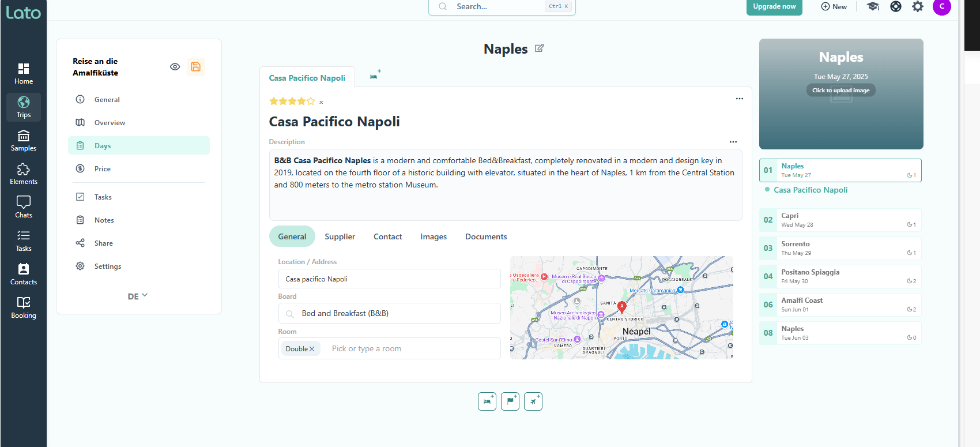Viewport: 980px width, 447px height.
Task: Switch to the Supplier tab
Action: tap(340, 236)
